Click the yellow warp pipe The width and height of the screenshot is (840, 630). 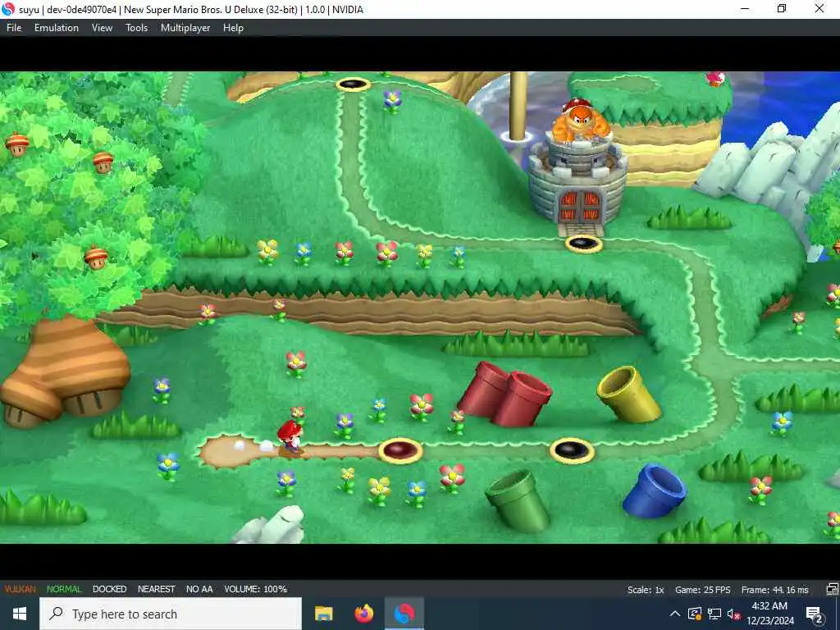[629, 394]
